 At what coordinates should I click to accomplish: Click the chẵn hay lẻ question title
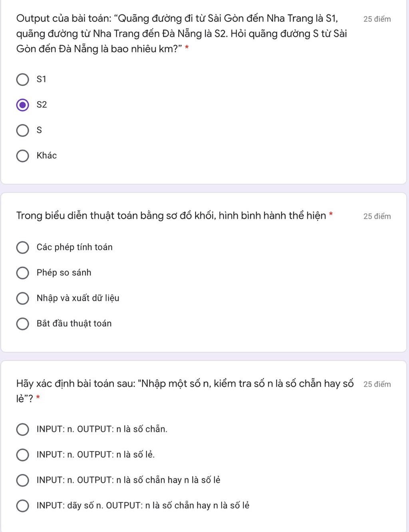pos(185,391)
